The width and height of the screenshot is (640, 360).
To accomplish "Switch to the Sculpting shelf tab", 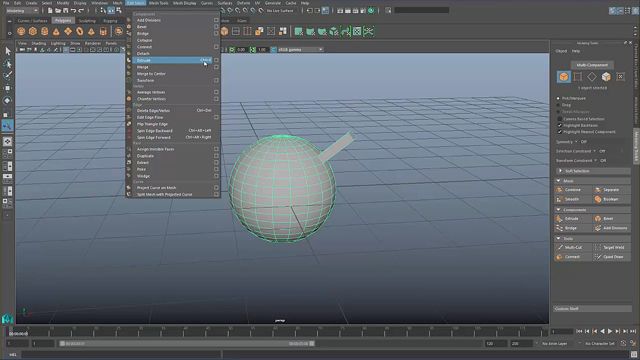I will [x=87, y=20].
